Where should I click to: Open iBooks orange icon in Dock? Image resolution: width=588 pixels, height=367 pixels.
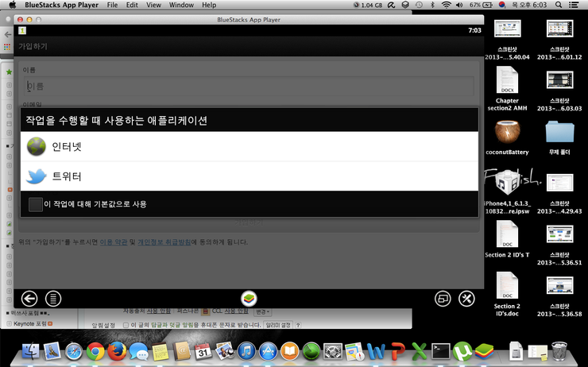pyautogui.click(x=290, y=352)
